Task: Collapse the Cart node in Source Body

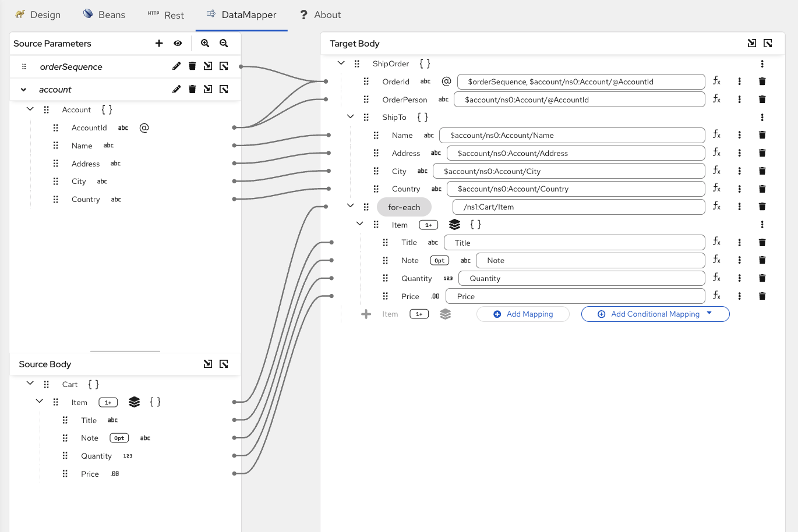Action: (30, 384)
